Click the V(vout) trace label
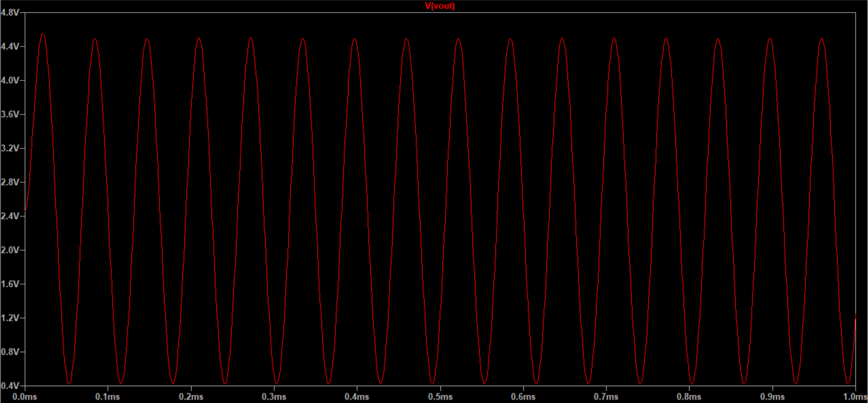Viewport: 868px width, 403px height. click(439, 6)
